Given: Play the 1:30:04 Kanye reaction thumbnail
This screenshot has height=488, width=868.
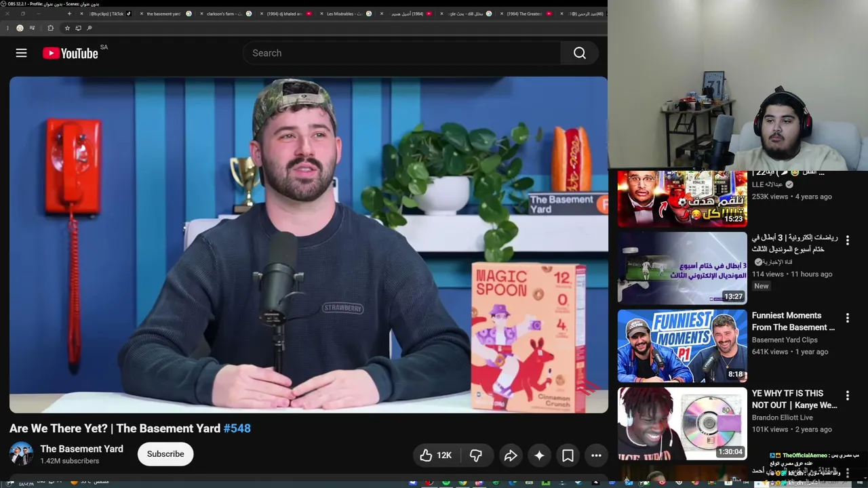Looking at the screenshot, I should (x=682, y=424).
